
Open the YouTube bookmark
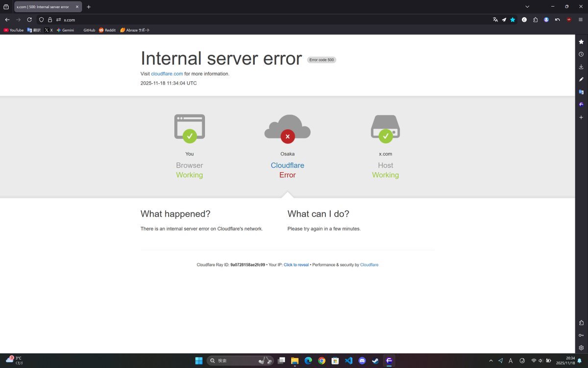coord(14,30)
